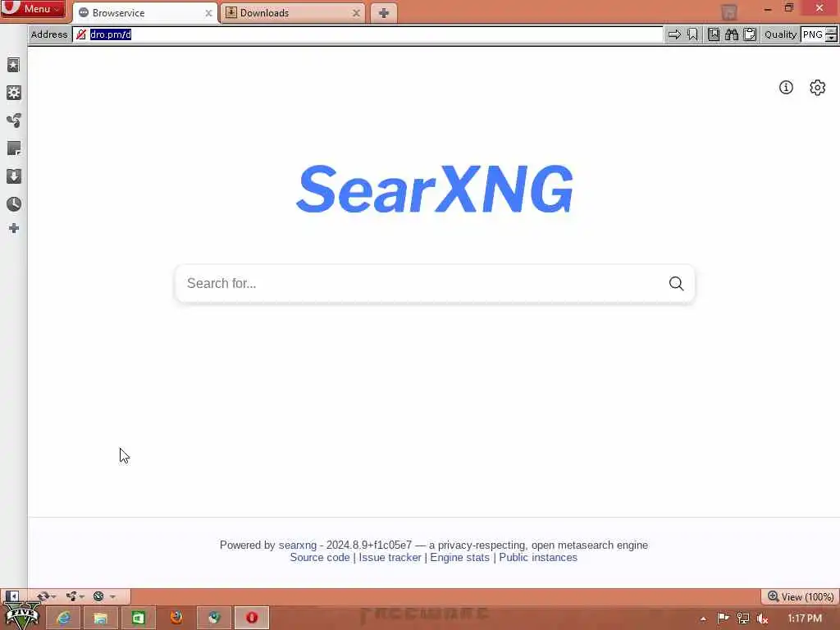Open the Issue tracker link
The width and height of the screenshot is (840, 630).
[x=390, y=558]
